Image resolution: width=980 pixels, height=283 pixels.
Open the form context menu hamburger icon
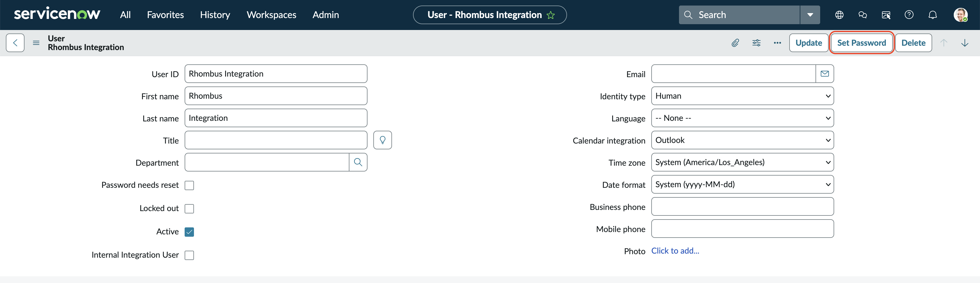(36, 43)
